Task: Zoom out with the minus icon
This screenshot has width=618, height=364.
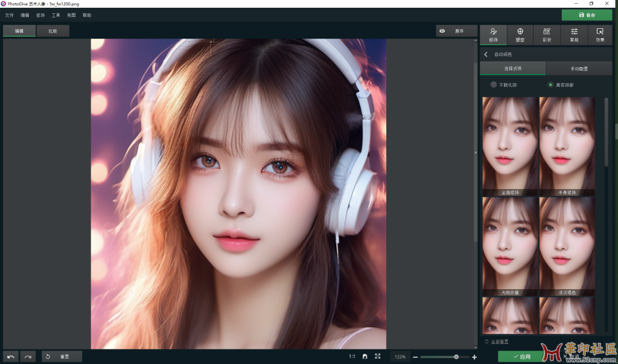Action: coord(415,357)
